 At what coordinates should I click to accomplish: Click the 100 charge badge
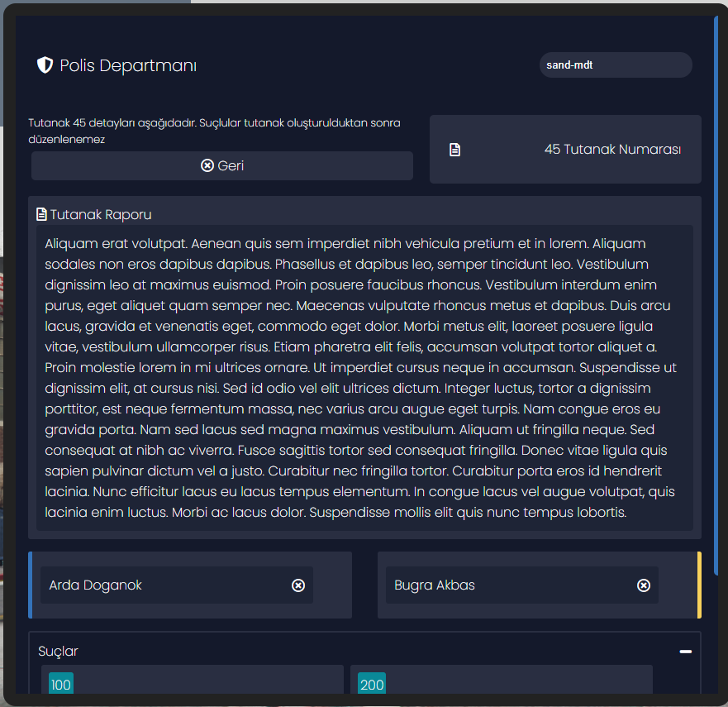click(x=61, y=684)
